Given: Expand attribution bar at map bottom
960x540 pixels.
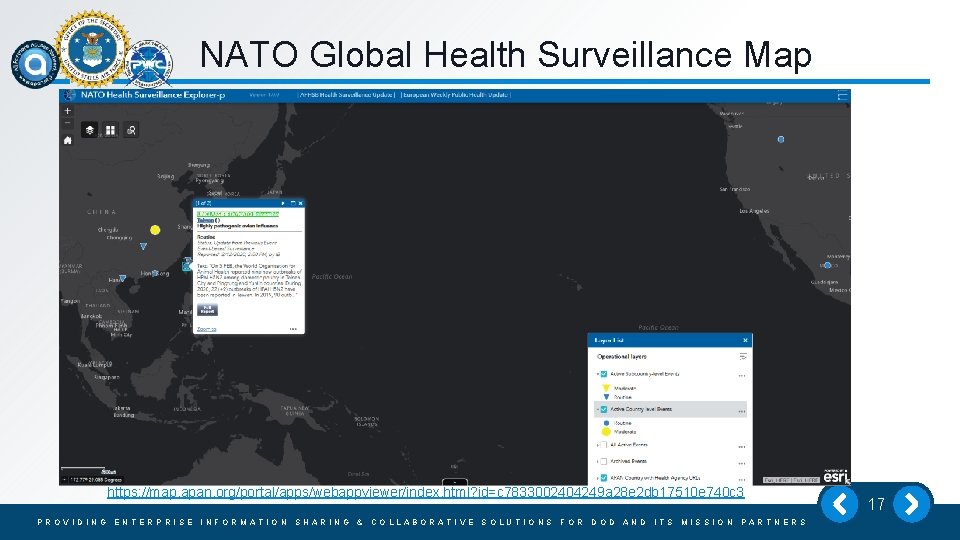Looking at the screenshot, I should coord(455,482).
